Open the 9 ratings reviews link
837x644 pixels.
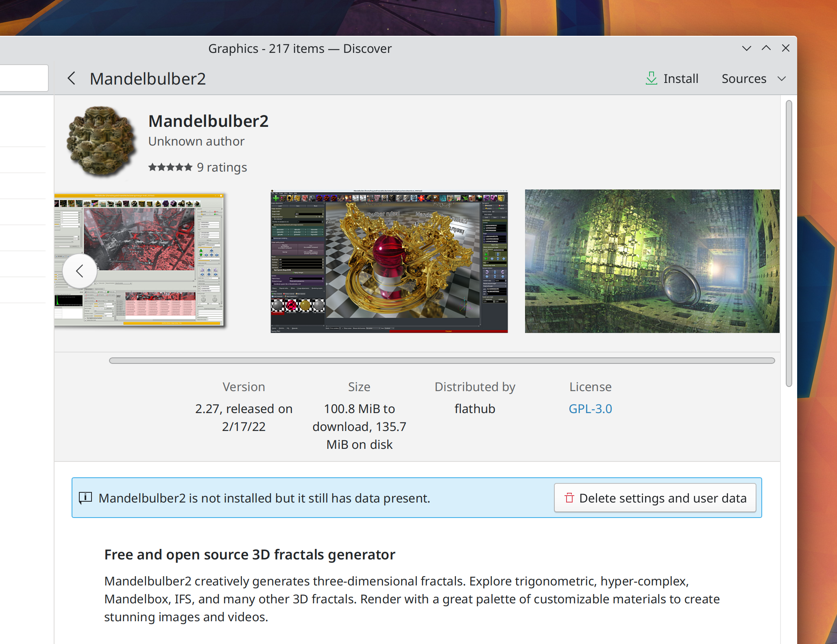222,167
